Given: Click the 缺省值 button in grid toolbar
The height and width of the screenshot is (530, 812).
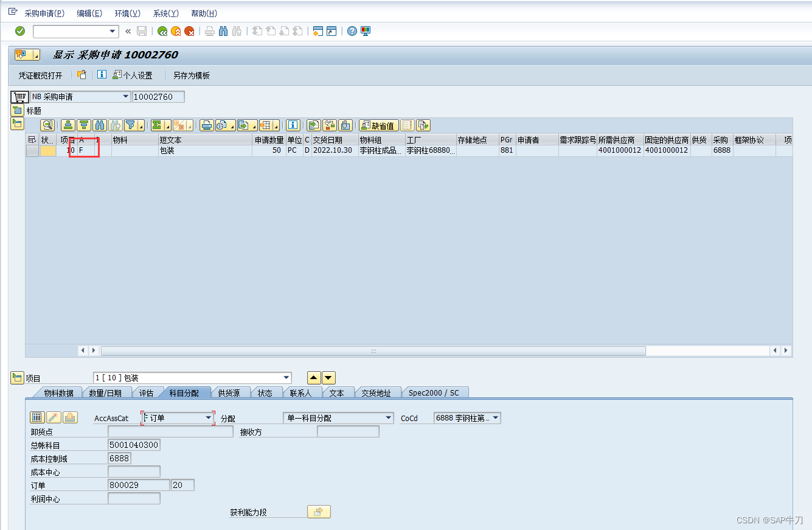Looking at the screenshot, I should click(x=378, y=125).
